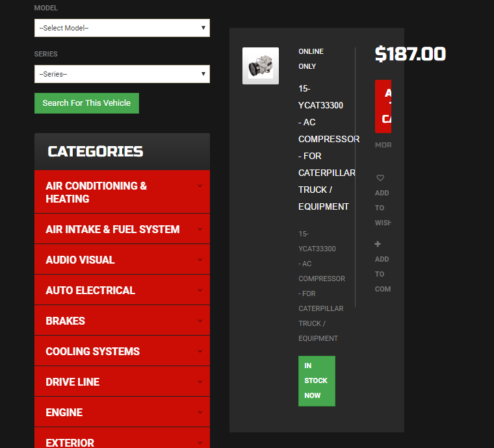Expand Engine category chevron
This screenshot has width=494, height=448.
pos(200,412)
